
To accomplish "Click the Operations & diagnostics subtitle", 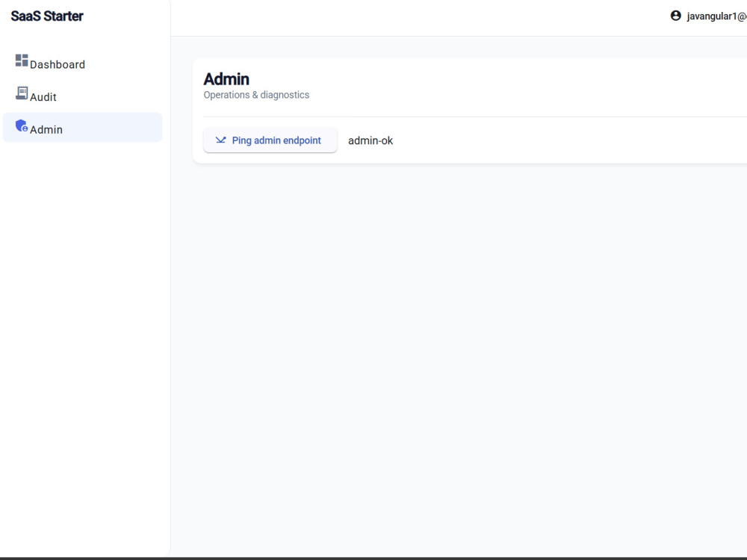I will (256, 95).
